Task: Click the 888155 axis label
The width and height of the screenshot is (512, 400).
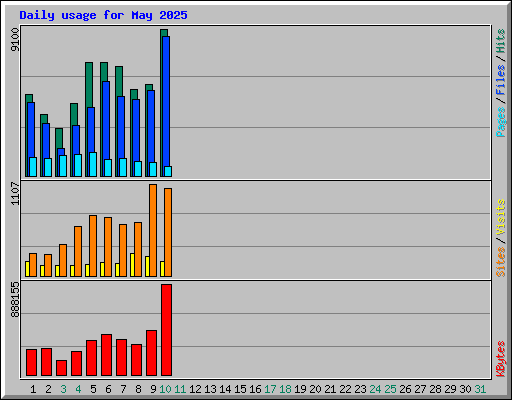Action: [15, 299]
